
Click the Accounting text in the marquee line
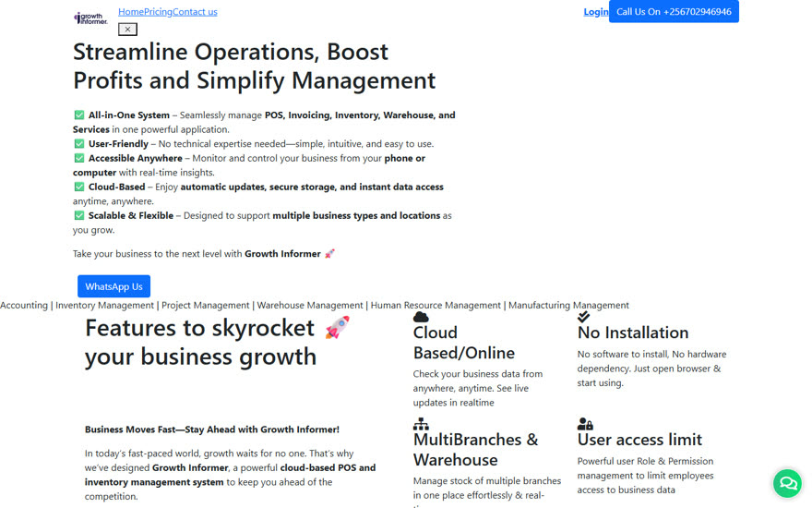(24, 306)
